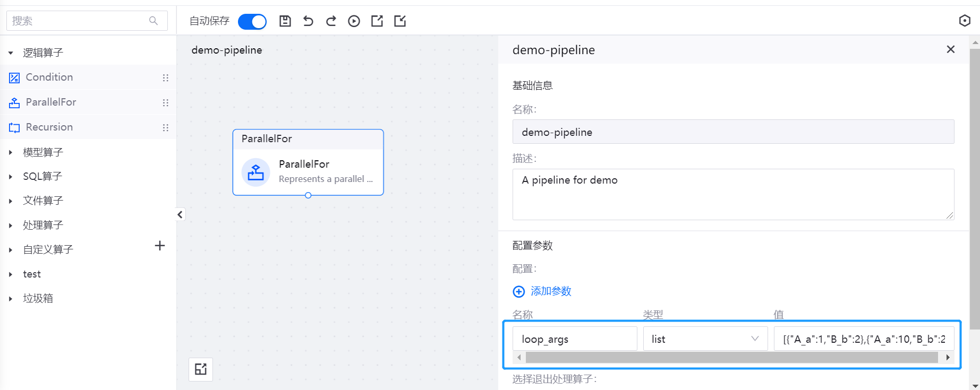Undo the last canvas action
The width and height of the screenshot is (980, 390).
pyautogui.click(x=308, y=21)
